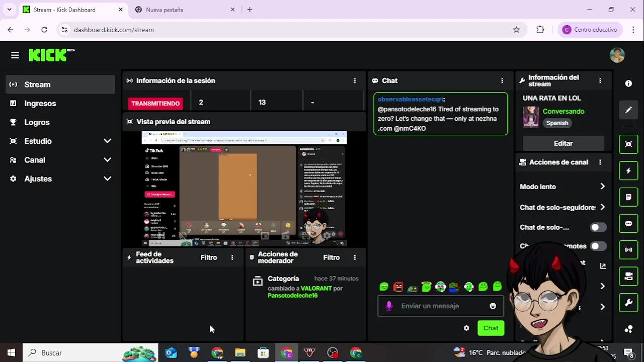Click the info icon in right sidebar
This screenshot has width=644, height=362.
coord(628,83)
